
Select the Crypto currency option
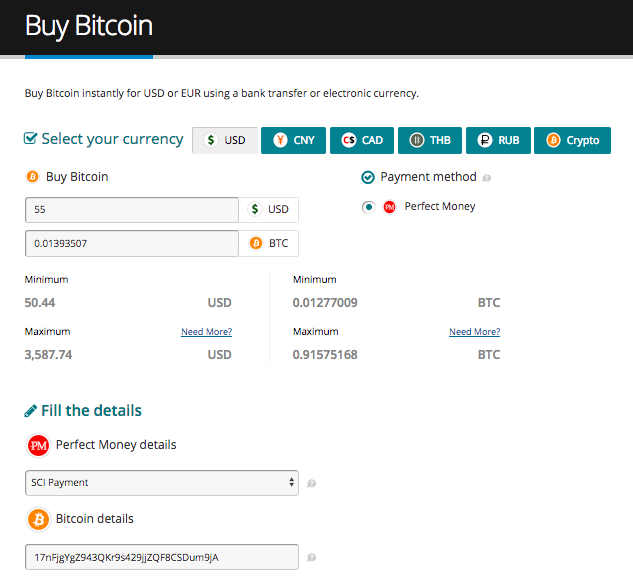[572, 140]
